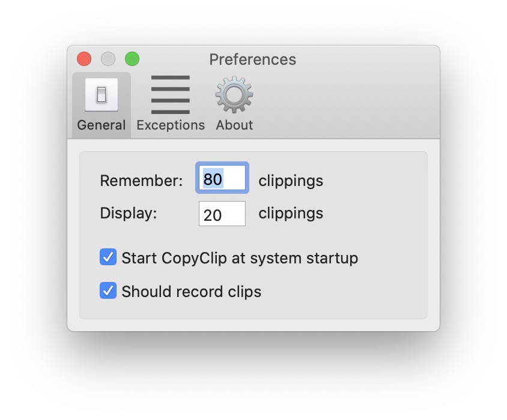Click the Preferences window title text

tap(252, 59)
